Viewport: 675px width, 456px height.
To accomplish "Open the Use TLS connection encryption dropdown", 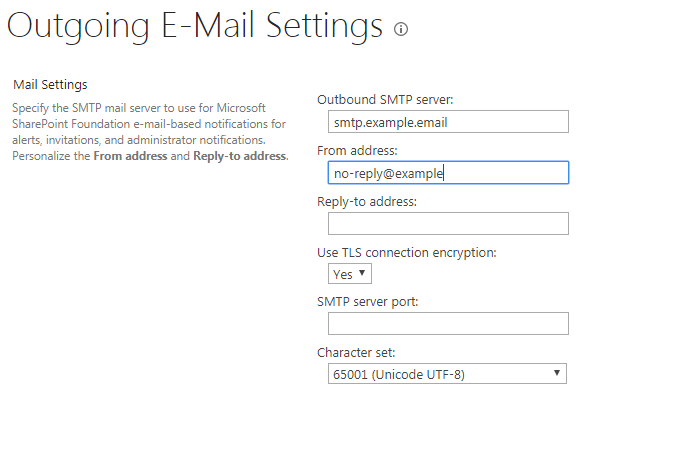I will click(349, 273).
